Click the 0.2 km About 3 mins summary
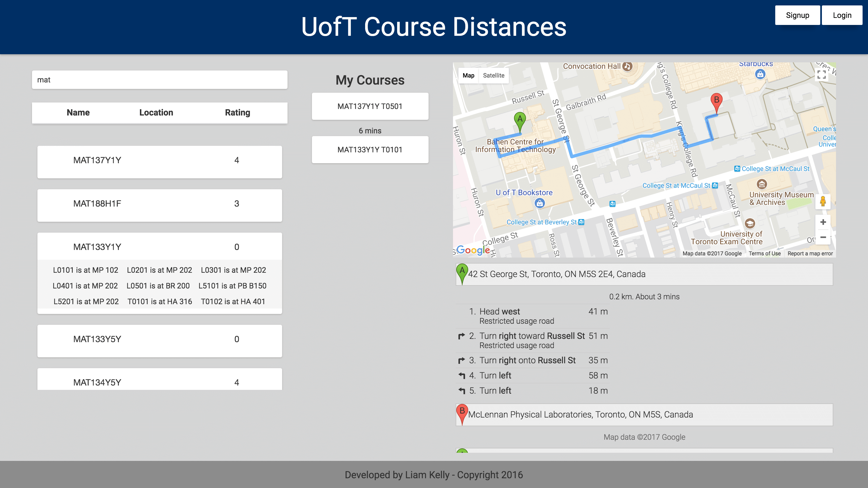Viewport: 868px width, 488px height. pyautogui.click(x=644, y=297)
